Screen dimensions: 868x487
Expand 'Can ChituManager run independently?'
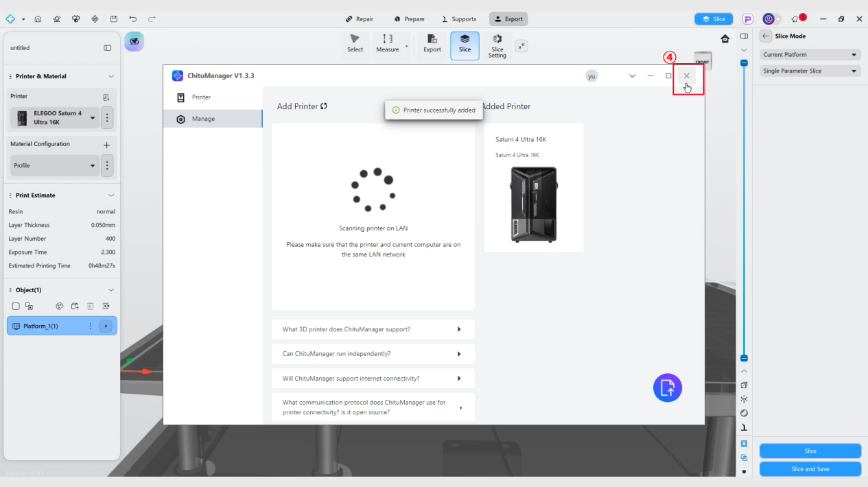[x=373, y=354]
